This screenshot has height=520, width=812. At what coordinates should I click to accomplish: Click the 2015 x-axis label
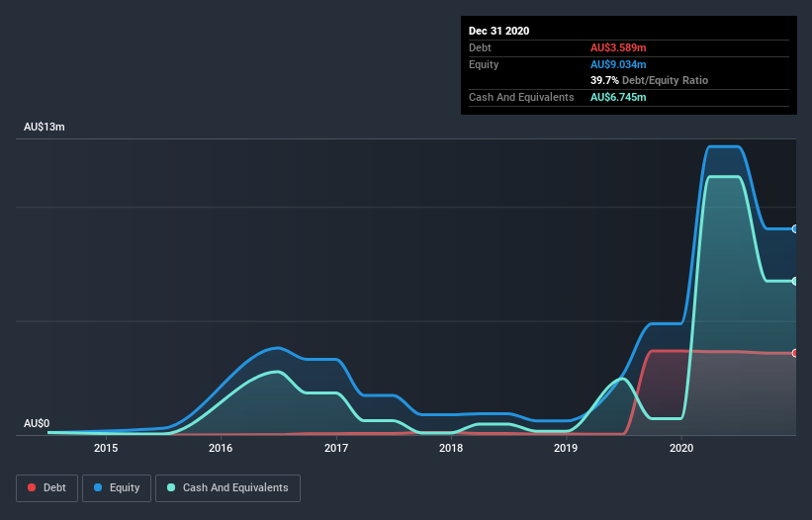pos(106,448)
